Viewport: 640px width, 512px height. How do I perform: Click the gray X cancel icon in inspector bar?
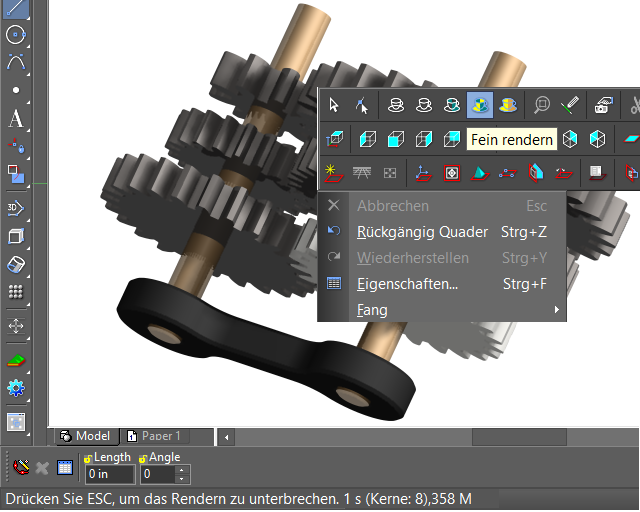(x=42, y=468)
